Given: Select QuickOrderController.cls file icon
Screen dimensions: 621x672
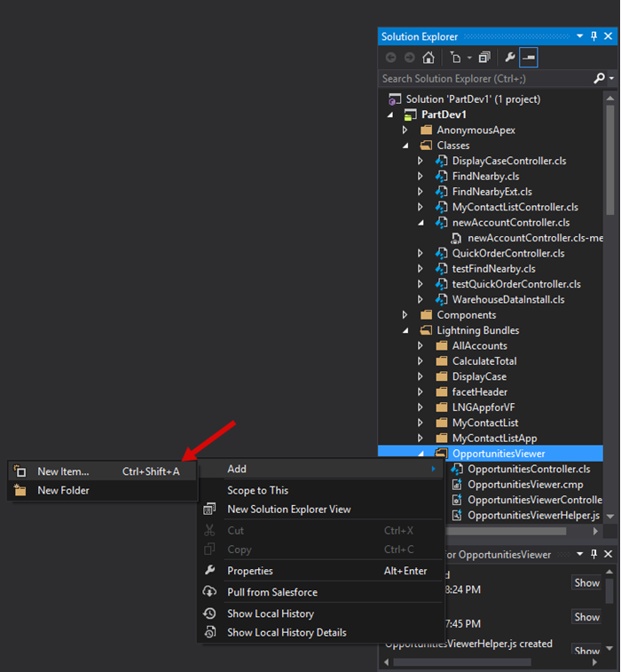Looking at the screenshot, I should [x=442, y=253].
